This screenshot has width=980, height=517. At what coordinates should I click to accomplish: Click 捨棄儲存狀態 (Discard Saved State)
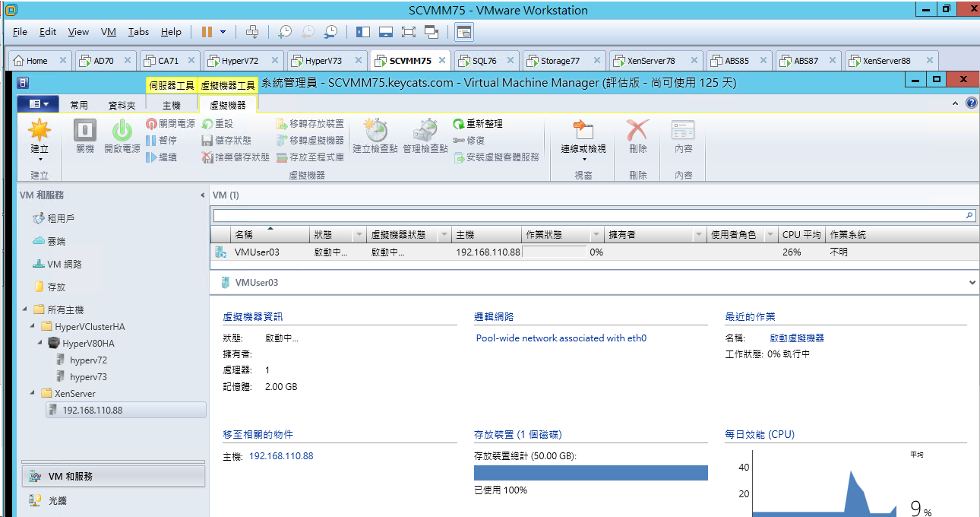[236, 157]
